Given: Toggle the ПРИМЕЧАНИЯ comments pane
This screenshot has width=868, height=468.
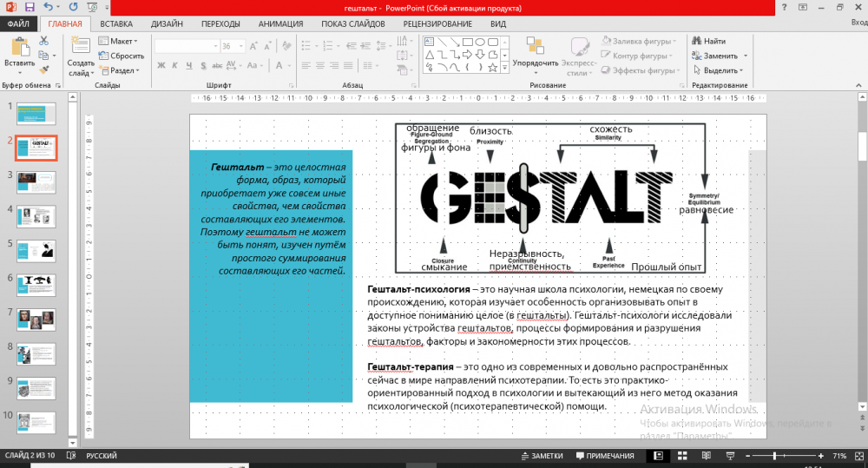Looking at the screenshot, I should [603, 456].
